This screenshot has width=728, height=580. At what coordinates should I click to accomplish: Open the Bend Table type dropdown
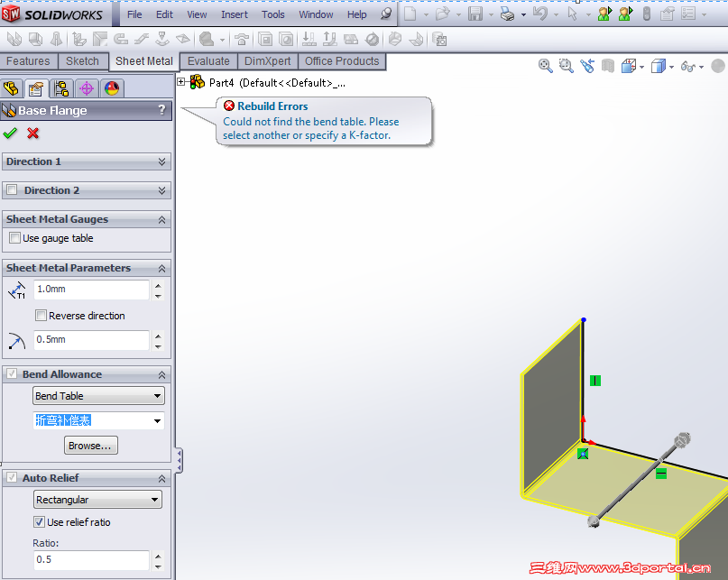pyautogui.click(x=98, y=396)
